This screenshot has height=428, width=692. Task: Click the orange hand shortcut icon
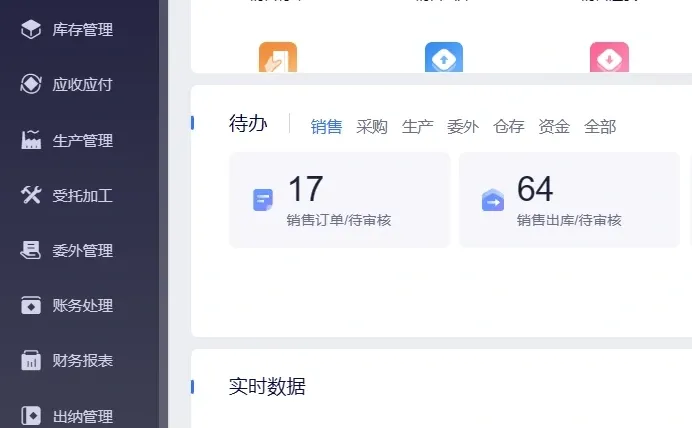[x=278, y=57]
